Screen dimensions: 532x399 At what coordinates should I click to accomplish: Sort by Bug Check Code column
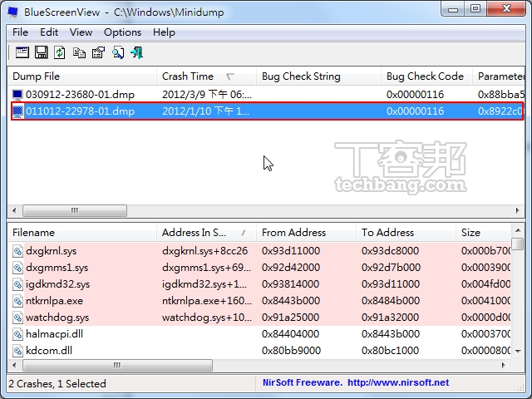(x=425, y=76)
